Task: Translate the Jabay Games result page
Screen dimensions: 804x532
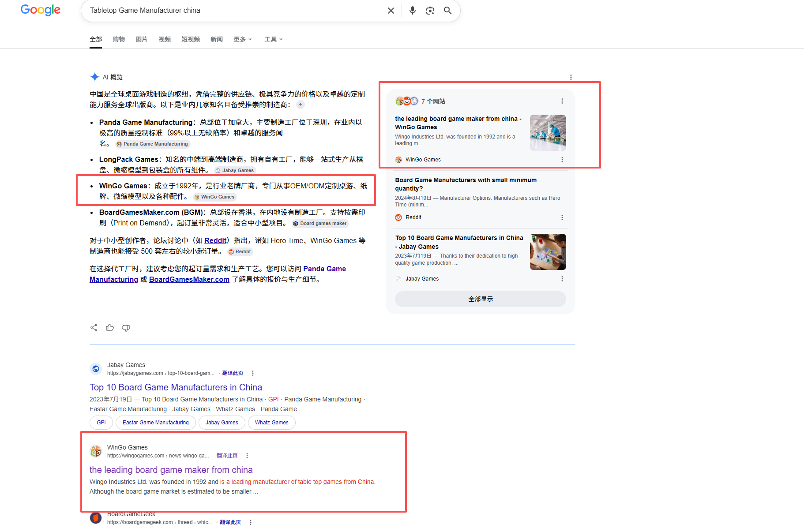Action: coord(233,373)
